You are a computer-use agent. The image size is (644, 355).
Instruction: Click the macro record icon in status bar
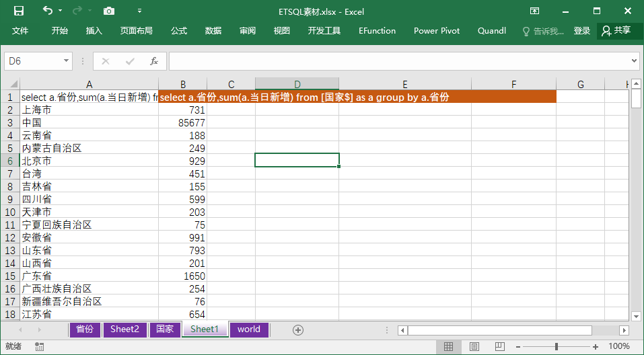point(40,346)
